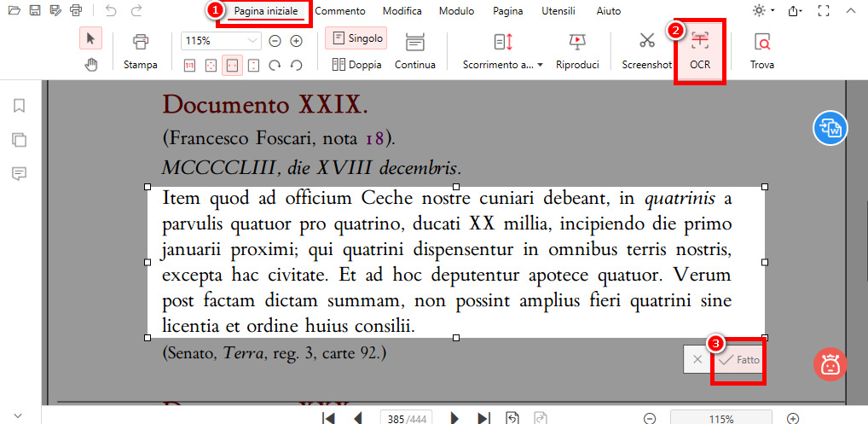This screenshot has height=424, width=868.
Task: Open the red AI assistant robot button
Action: 830,365
